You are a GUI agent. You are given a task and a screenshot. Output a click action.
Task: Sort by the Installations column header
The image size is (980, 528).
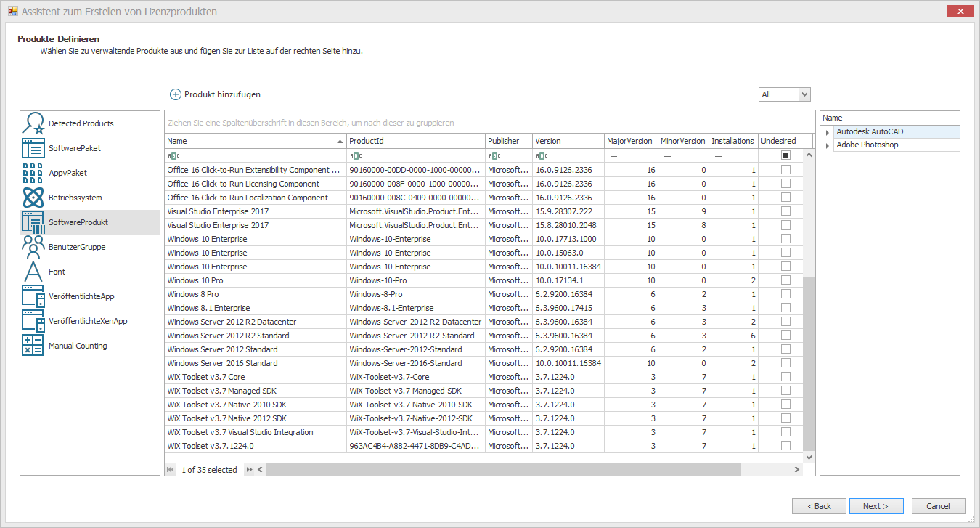point(733,141)
